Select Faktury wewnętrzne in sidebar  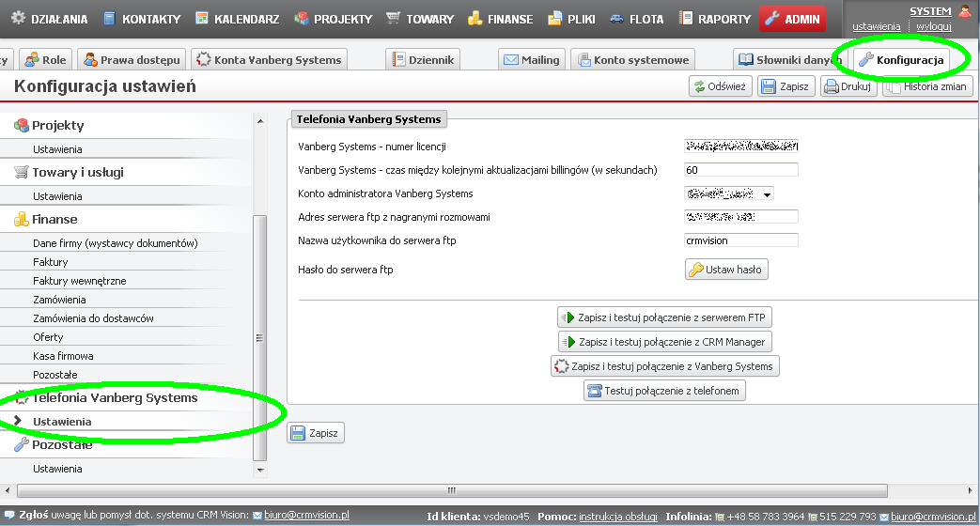[x=79, y=281]
